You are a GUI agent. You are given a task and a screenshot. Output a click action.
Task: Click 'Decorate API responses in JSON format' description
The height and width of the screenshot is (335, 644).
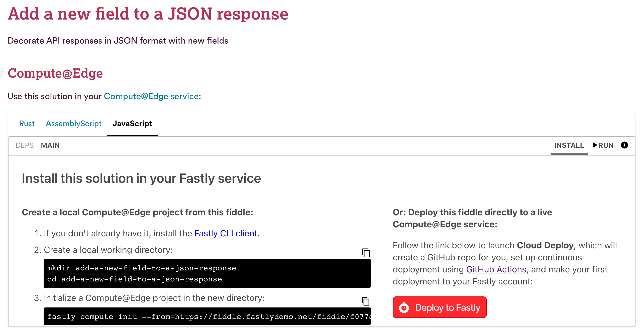click(118, 41)
